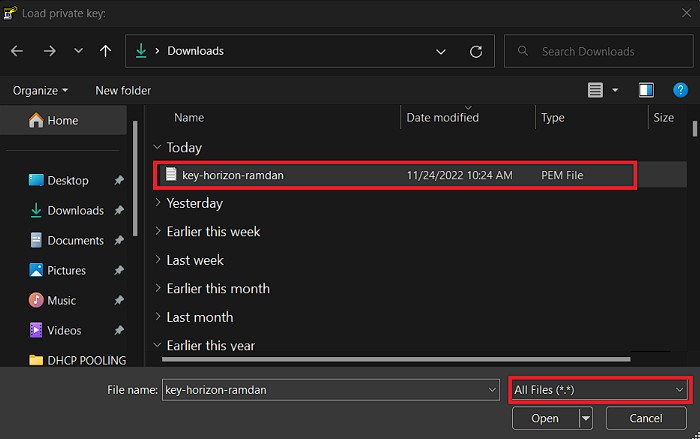Create a New folder
The image size is (700, 439).
[123, 91]
